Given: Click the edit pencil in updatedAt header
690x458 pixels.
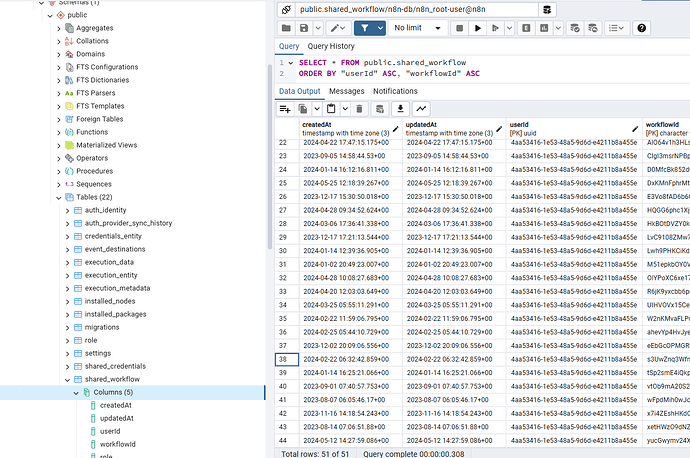Looking at the screenshot, I should (x=499, y=129).
